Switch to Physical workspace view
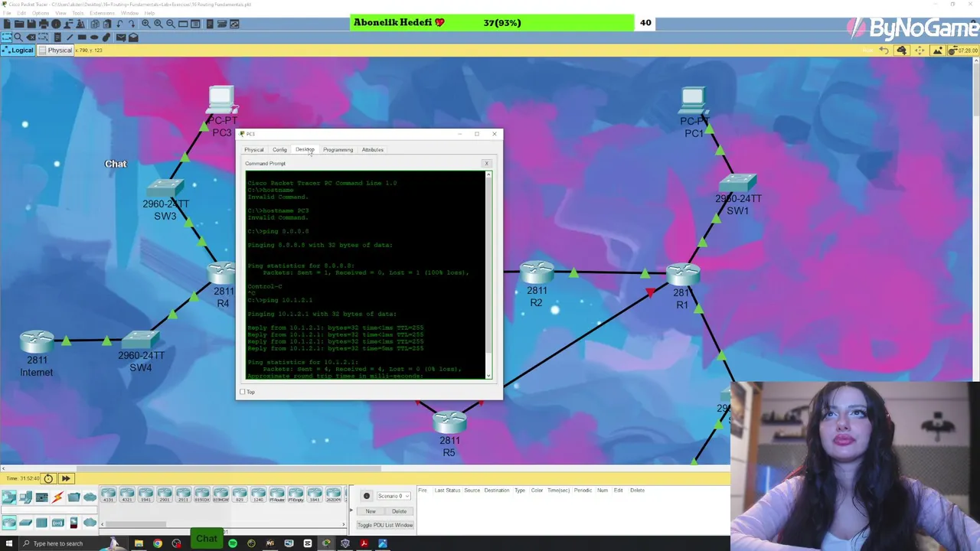 pos(54,51)
